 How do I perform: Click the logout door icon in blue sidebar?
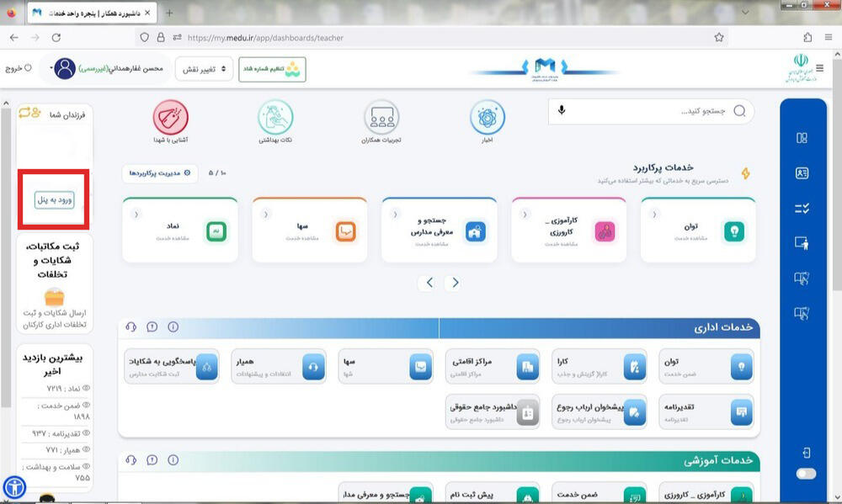coord(806,453)
